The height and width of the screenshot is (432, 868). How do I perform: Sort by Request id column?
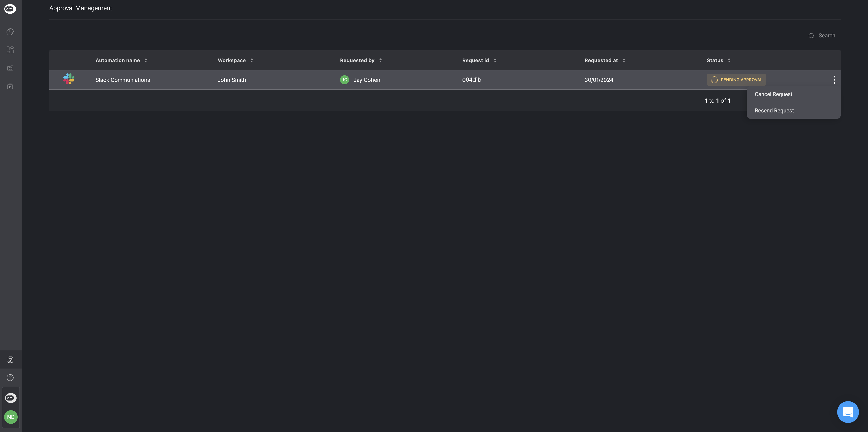495,60
